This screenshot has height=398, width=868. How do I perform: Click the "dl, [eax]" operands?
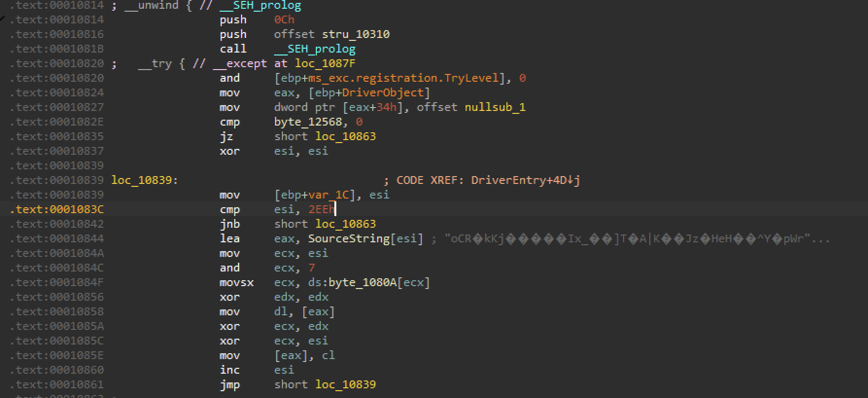click(x=304, y=311)
